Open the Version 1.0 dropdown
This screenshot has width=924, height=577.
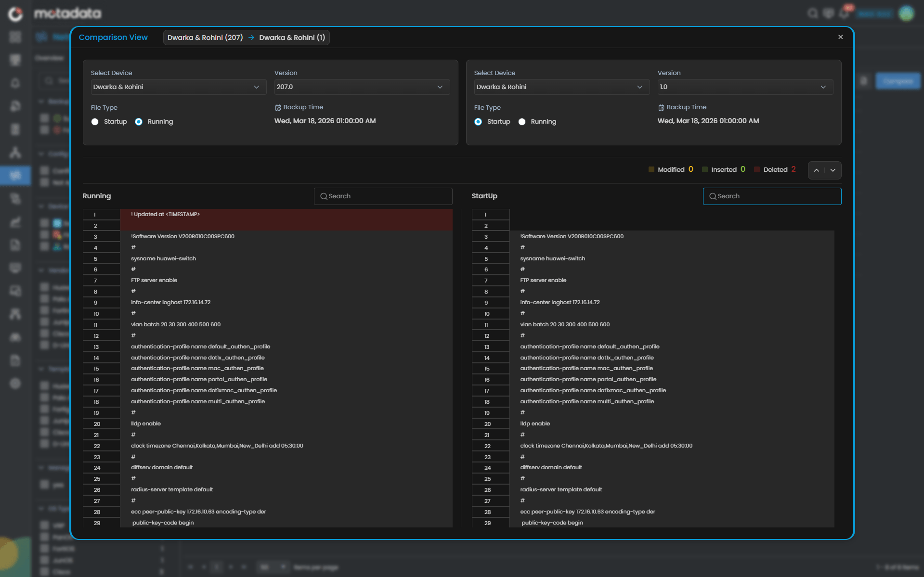pos(744,87)
